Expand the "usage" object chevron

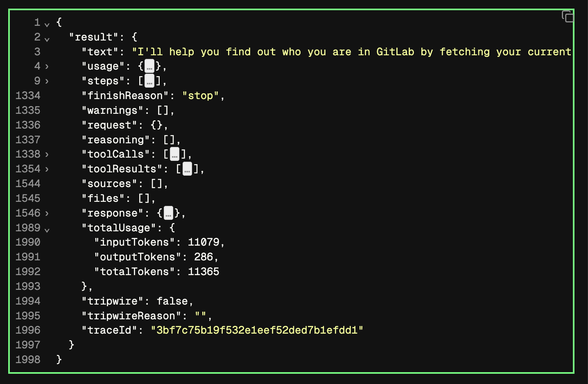[47, 66]
